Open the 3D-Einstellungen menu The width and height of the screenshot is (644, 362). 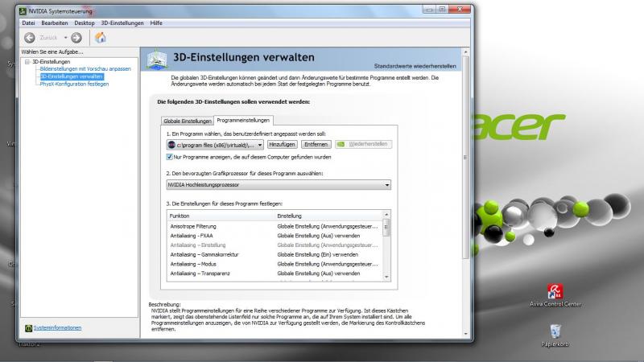tap(122, 23)
